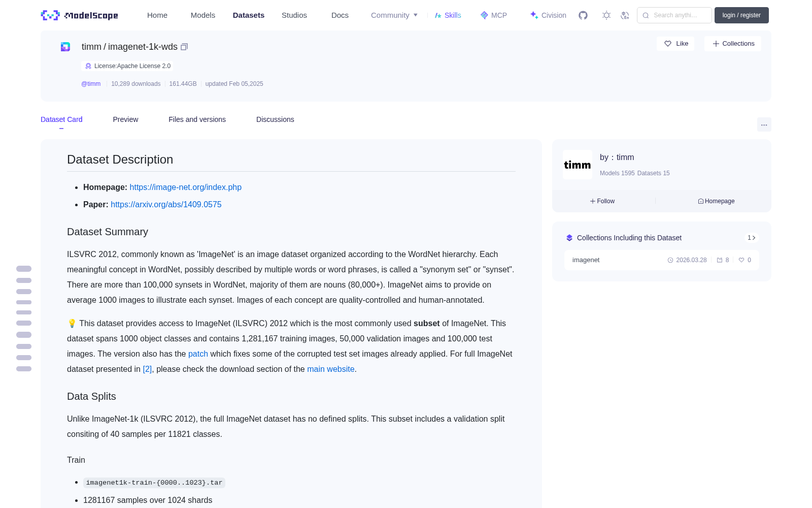
Task: Open the Preview tab
Action: pos(125,119)
